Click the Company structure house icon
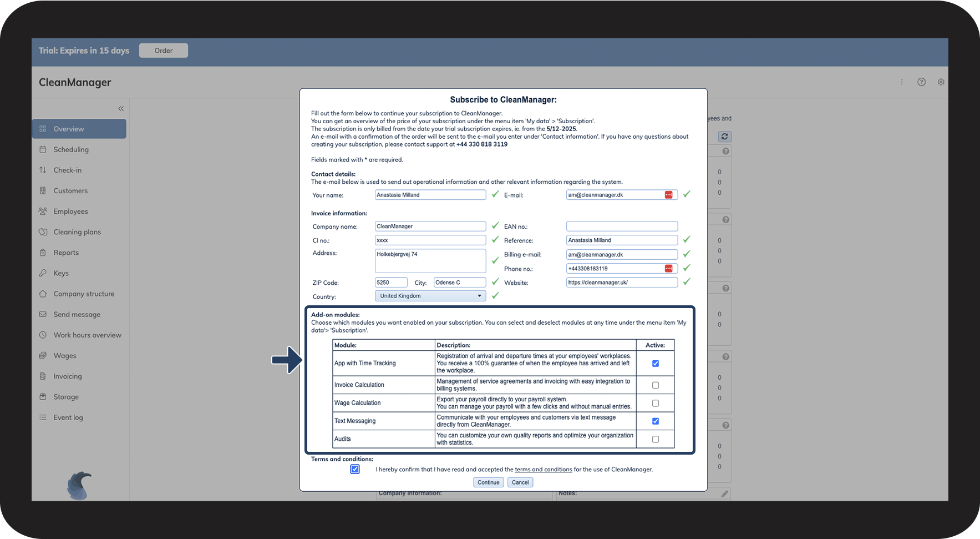The image size is (980, 539). (x=43, y=294)
